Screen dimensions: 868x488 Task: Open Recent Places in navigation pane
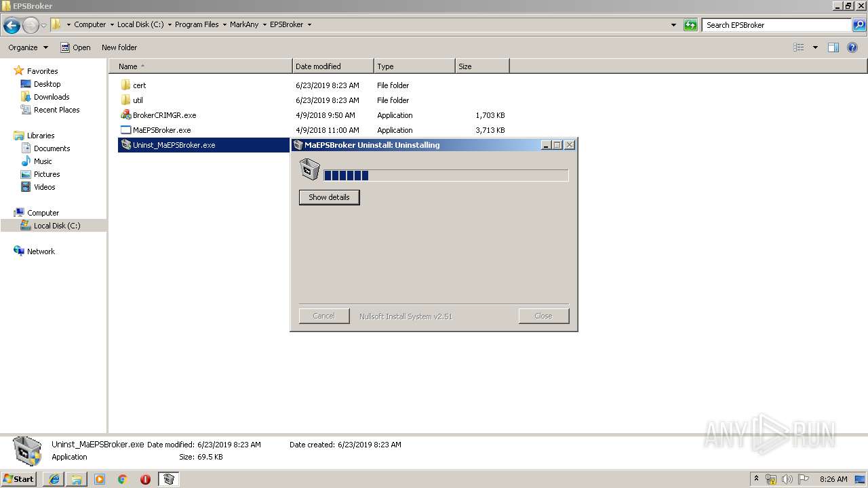click(x=56, y=110)
